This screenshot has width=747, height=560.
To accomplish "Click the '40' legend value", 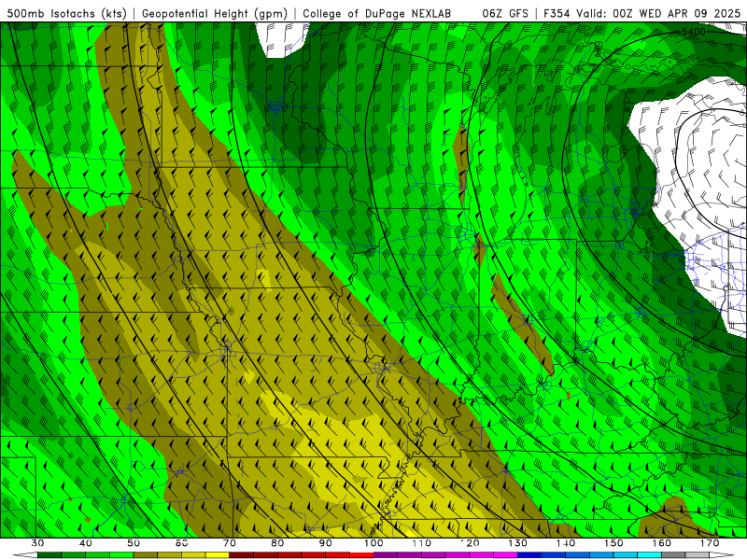I will click(86, 543).
